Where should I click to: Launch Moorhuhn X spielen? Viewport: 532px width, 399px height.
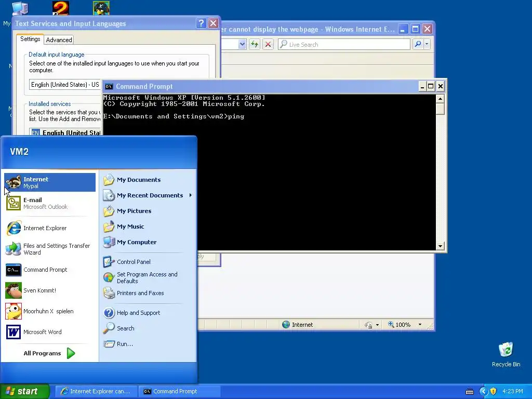click(50, 311)
